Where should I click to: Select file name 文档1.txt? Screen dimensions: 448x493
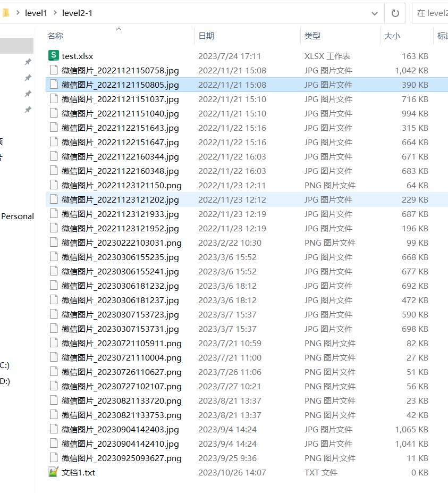coord(78,473)
